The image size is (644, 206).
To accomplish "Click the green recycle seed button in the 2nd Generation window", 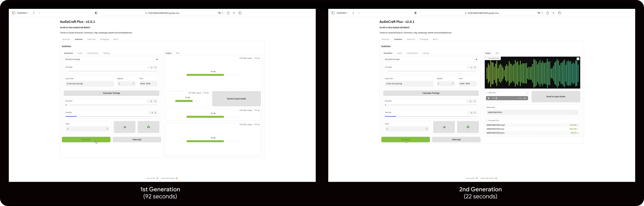I will click(x=468, y=127).
